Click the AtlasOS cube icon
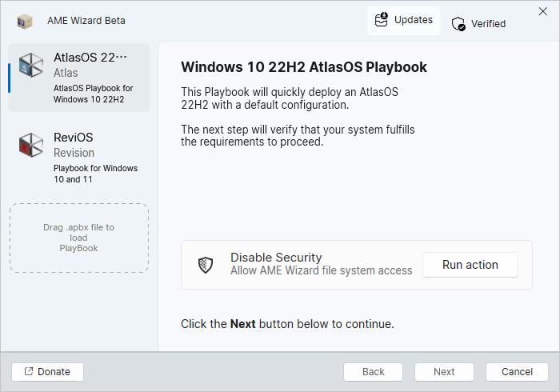560x392 pixels. (x=31, y=66)
